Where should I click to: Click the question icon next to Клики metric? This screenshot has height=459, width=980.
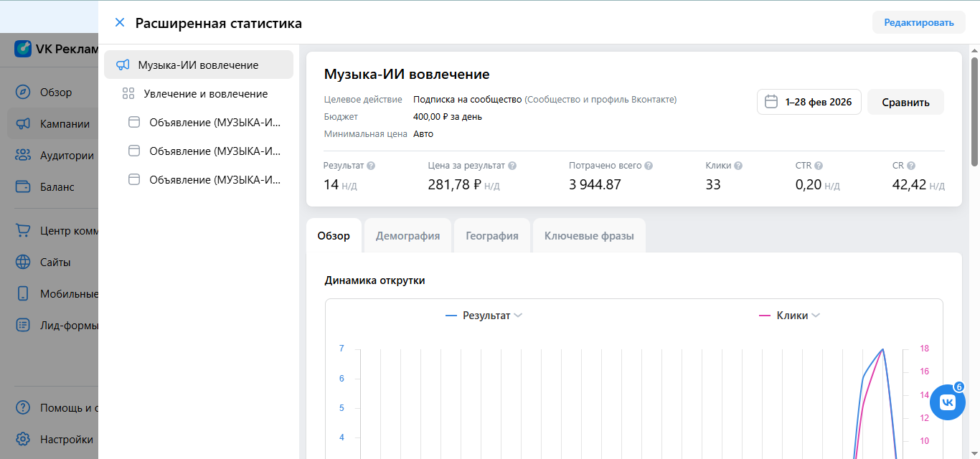point(738,166)
